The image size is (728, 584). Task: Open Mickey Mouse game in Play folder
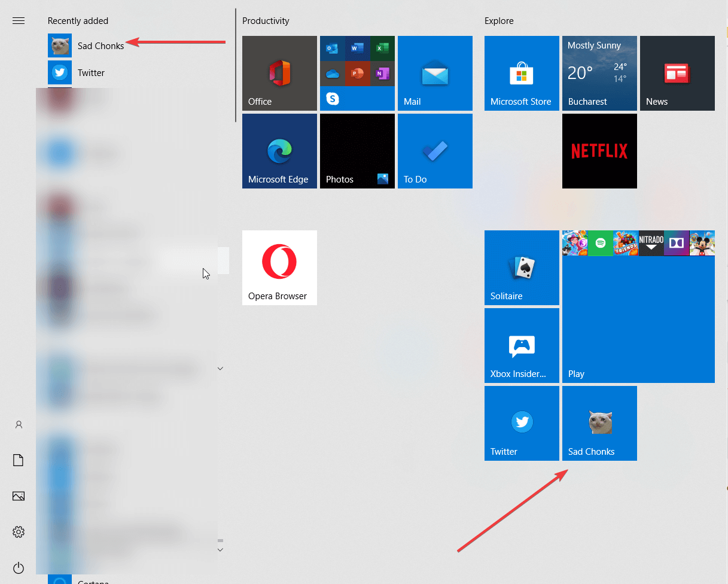point(702,243)
